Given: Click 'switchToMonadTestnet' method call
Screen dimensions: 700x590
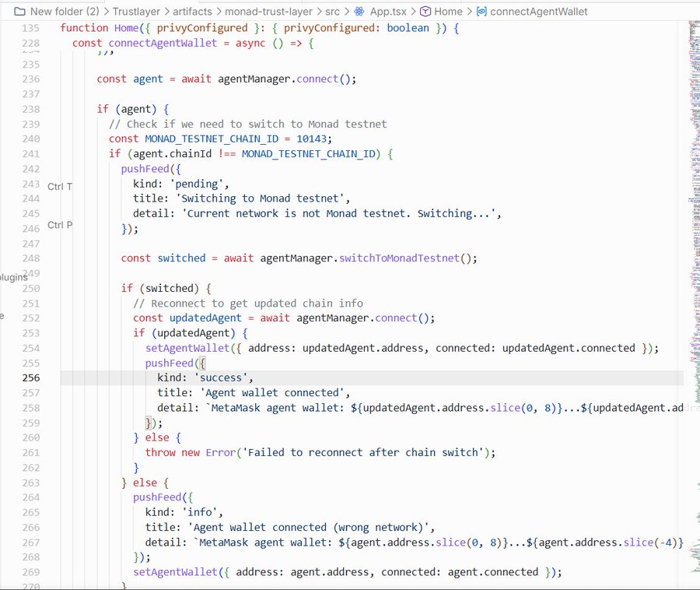Looking at the screenshot, I should pos(399,258).
